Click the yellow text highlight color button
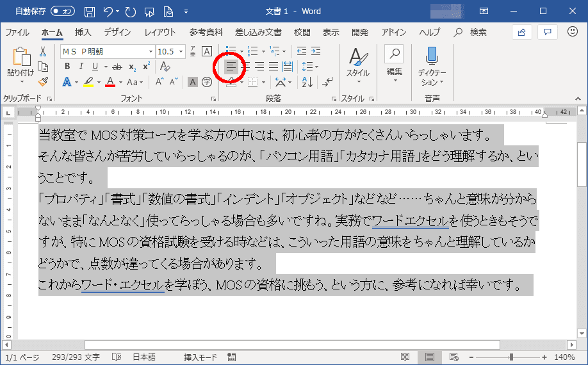 88,82
